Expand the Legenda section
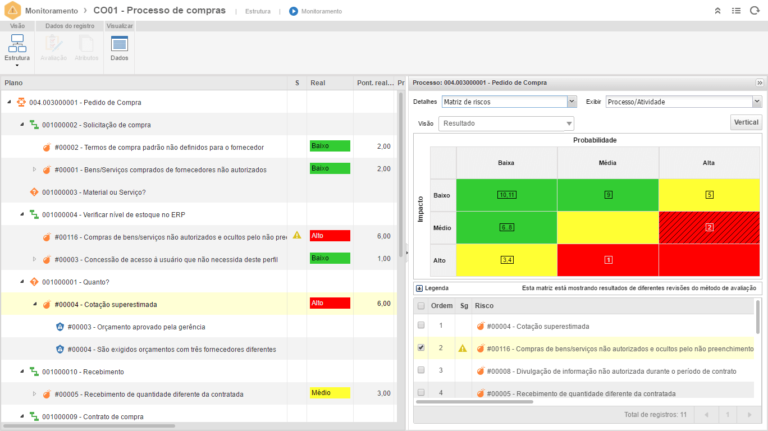The width and height of the screenshot is (768, 431). pyautogui.click(x=420, y=288)
